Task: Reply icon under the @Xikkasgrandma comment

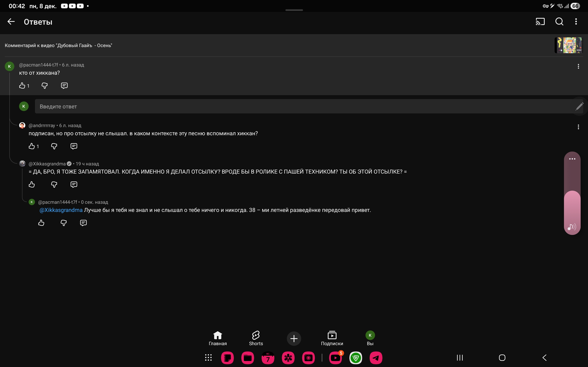Action: [x=74, y=184]
